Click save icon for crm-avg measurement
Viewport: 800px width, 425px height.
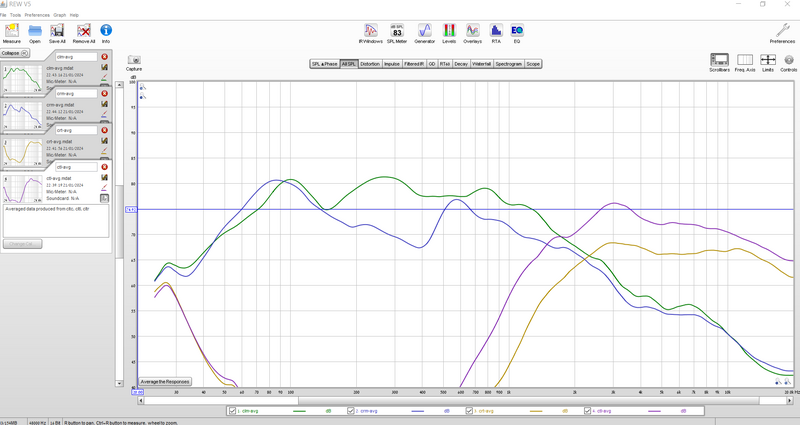coord(105,104)
